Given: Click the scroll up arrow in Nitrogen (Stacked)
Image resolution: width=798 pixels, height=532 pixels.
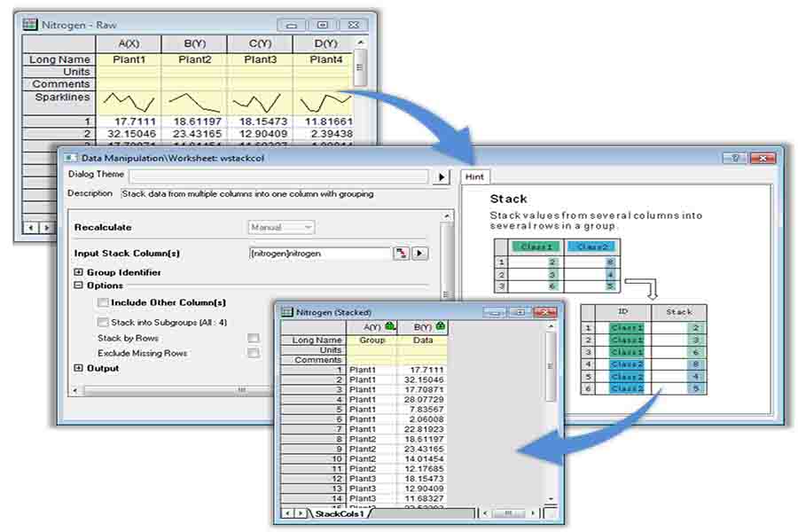Looking at the screenshot, I should click(x=551, y=325).
